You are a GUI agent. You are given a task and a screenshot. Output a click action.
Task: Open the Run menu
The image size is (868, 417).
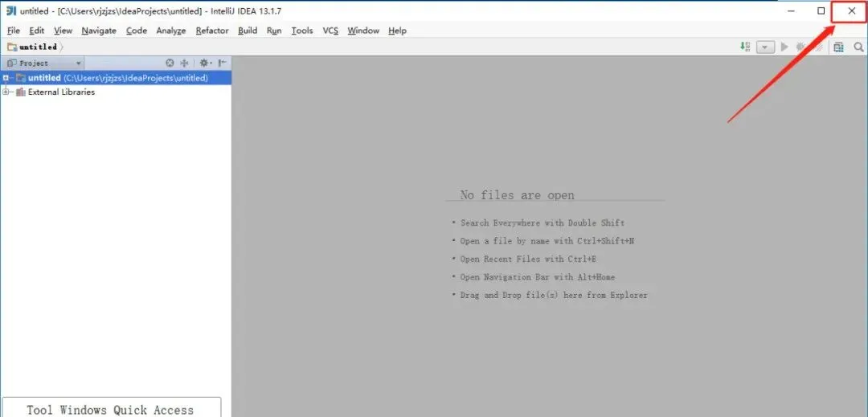(x=274, y=31)
